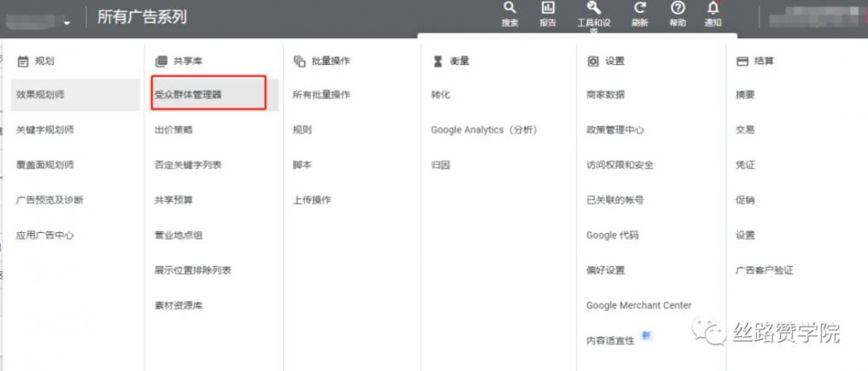Click the Settings (设置) gear column icon

coord(593,62)
